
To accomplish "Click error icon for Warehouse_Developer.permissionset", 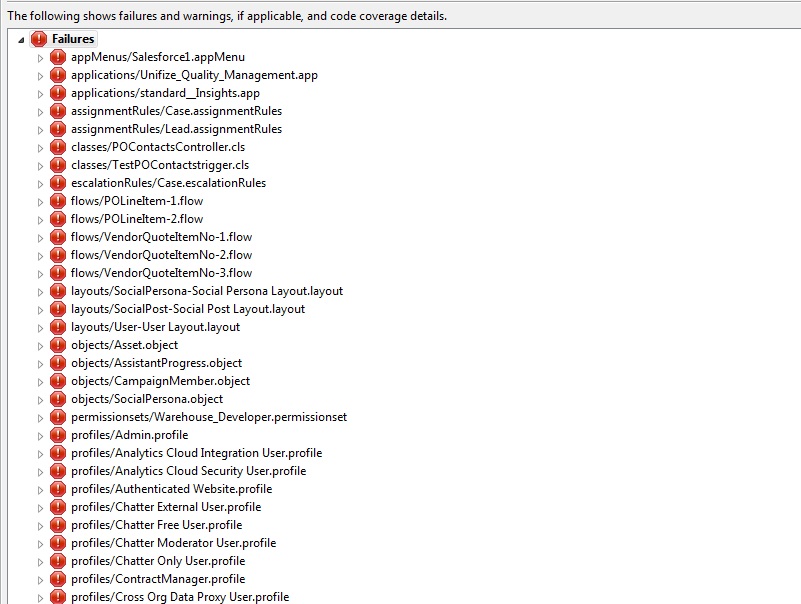I will tap(58, 417).
